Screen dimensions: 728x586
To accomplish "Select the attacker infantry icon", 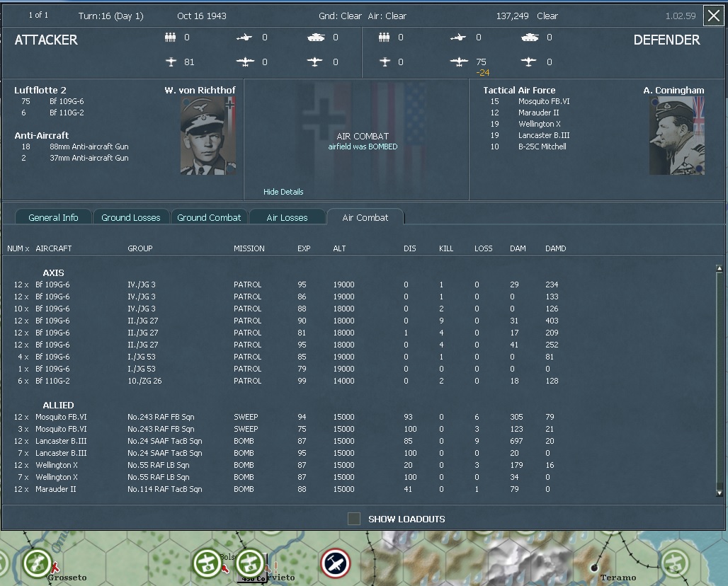I will click(170, 38).
